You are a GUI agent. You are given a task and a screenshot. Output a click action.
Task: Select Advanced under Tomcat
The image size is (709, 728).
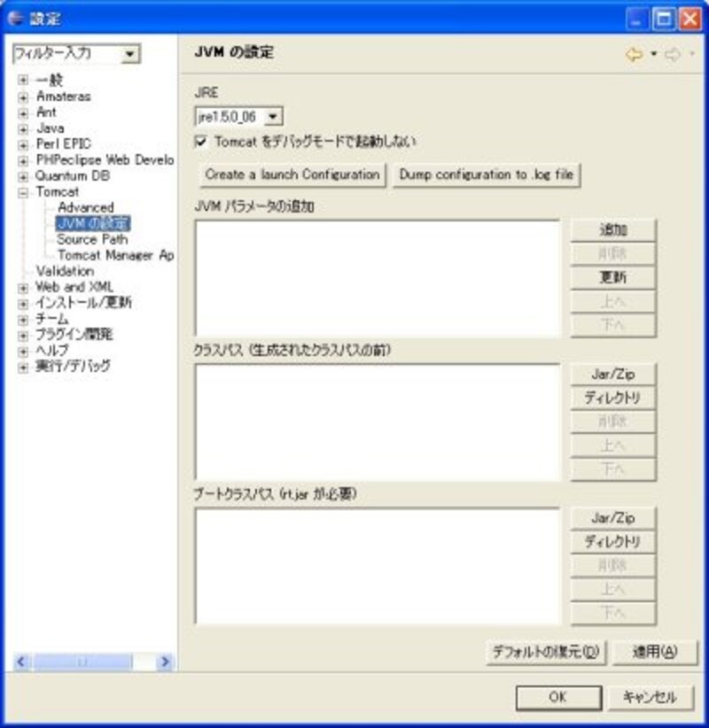tap(86, 207)
